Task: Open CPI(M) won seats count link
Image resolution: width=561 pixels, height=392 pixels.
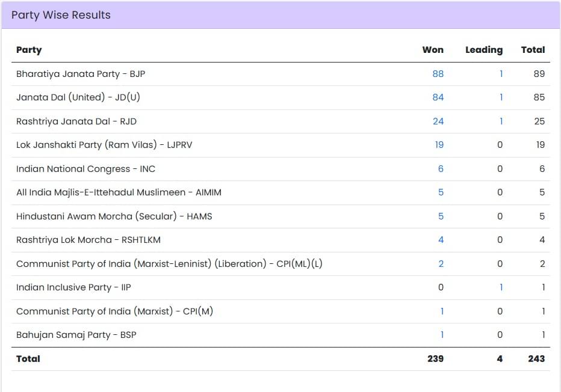Action: (442, 311)
